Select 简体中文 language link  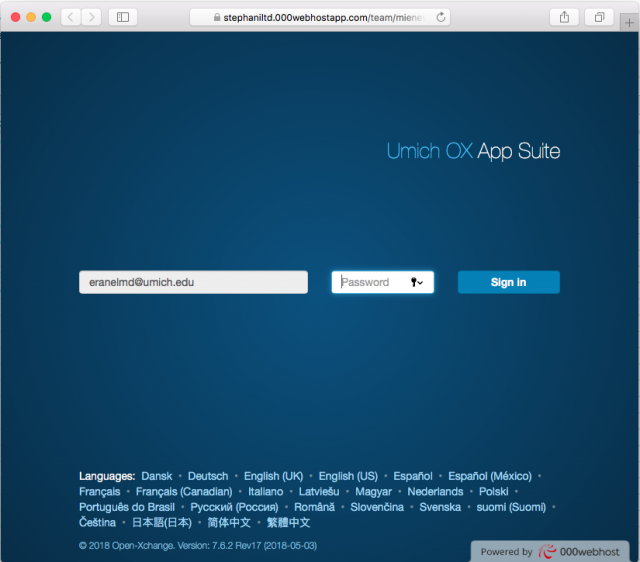[x=229, y=523]
